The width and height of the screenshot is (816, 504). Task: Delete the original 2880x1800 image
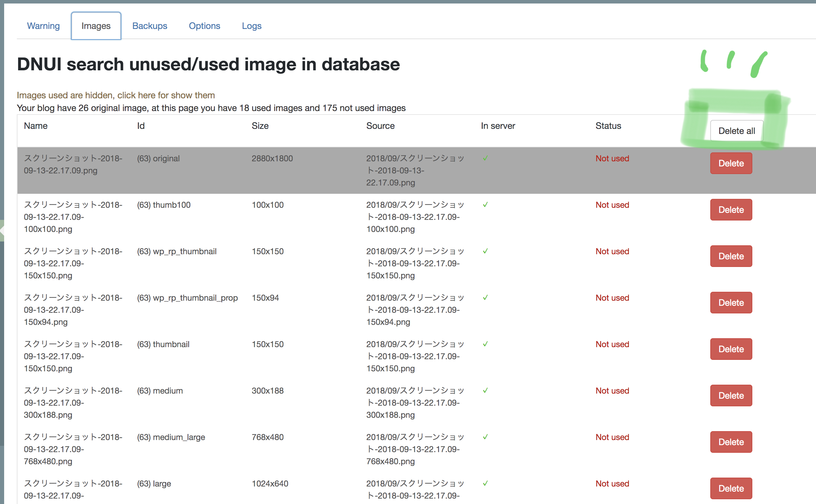[731, 163]
